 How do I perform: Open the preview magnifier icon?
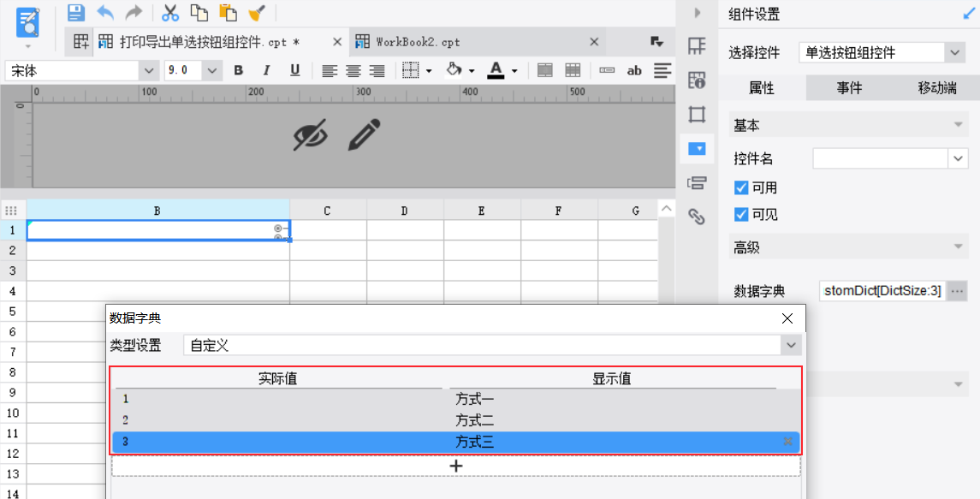click(x=27, y=23)
